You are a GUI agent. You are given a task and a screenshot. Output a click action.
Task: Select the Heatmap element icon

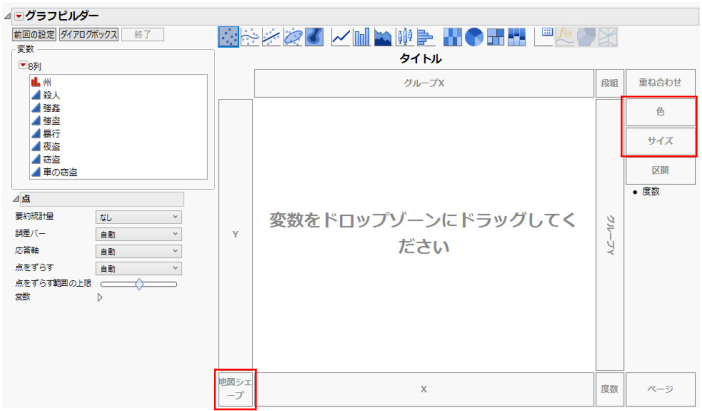[452, 37]
